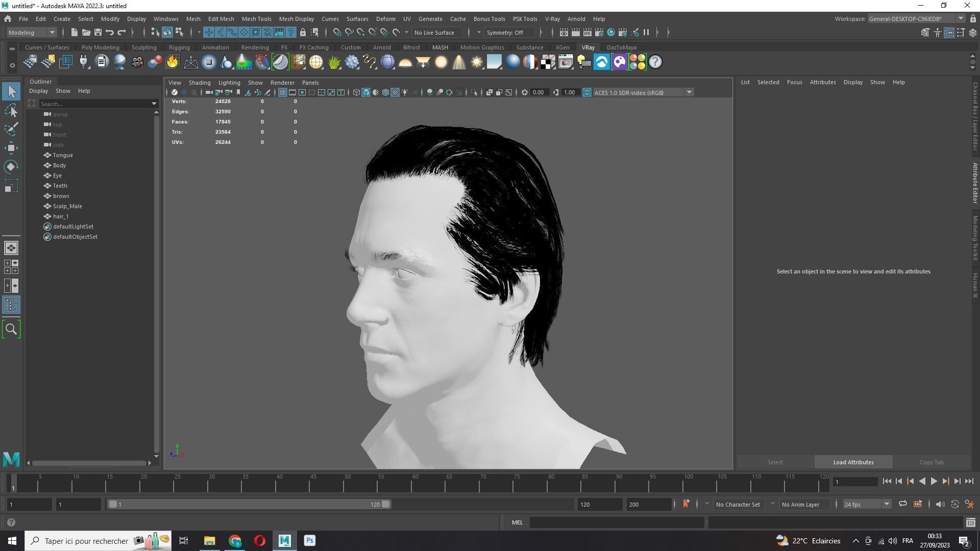Toggle viewport grid display

point(282,92)
